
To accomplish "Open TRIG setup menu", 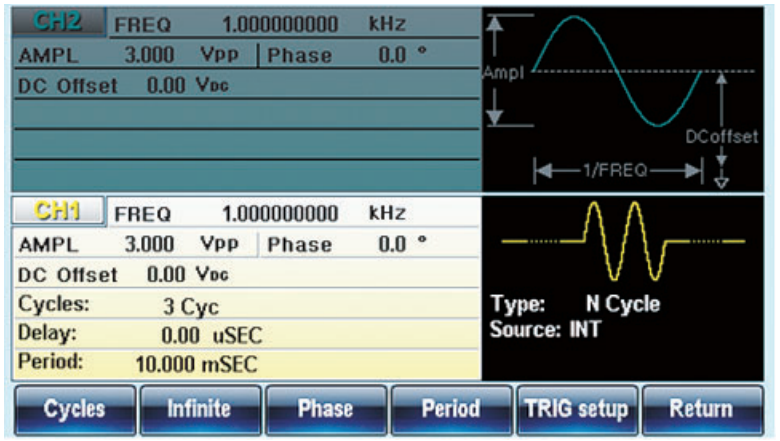I will [577, 410].
